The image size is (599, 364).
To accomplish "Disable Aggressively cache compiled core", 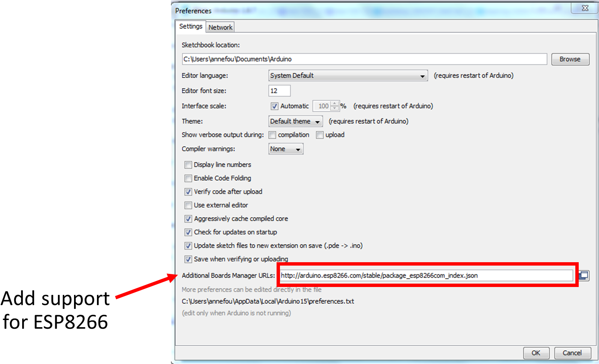I will (188, 219).
